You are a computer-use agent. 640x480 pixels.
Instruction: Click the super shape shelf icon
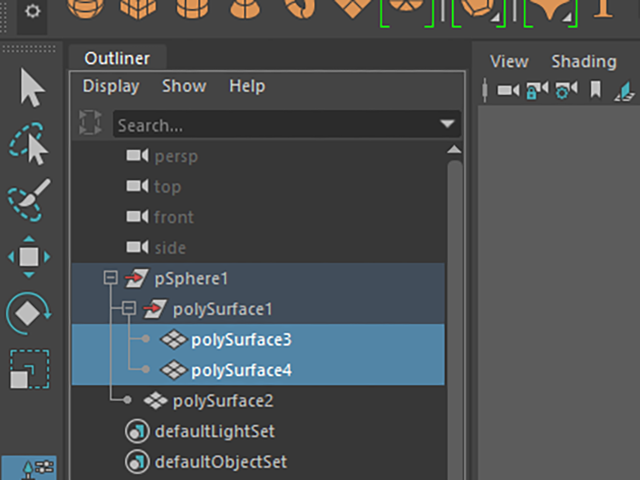(x=550, y=10)
